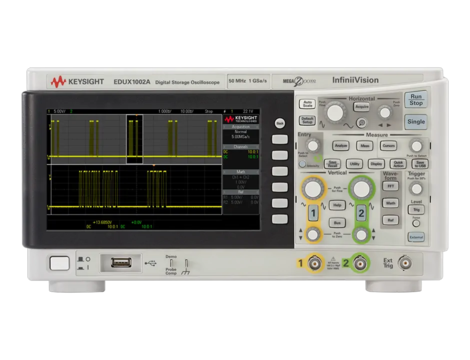This screenshot has height=360, width=470.
Task: Push the small Horizontal position knob
Action: click(385, 113)
